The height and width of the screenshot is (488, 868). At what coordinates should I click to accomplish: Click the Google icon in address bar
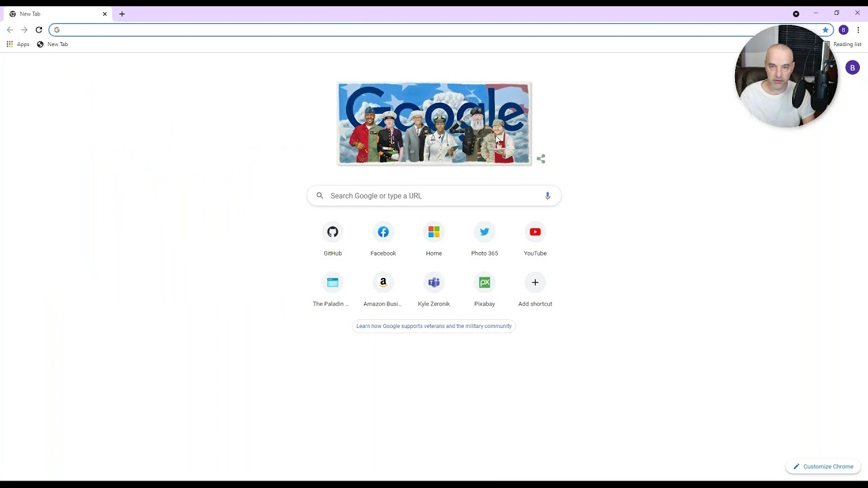[x=57, y=30]
